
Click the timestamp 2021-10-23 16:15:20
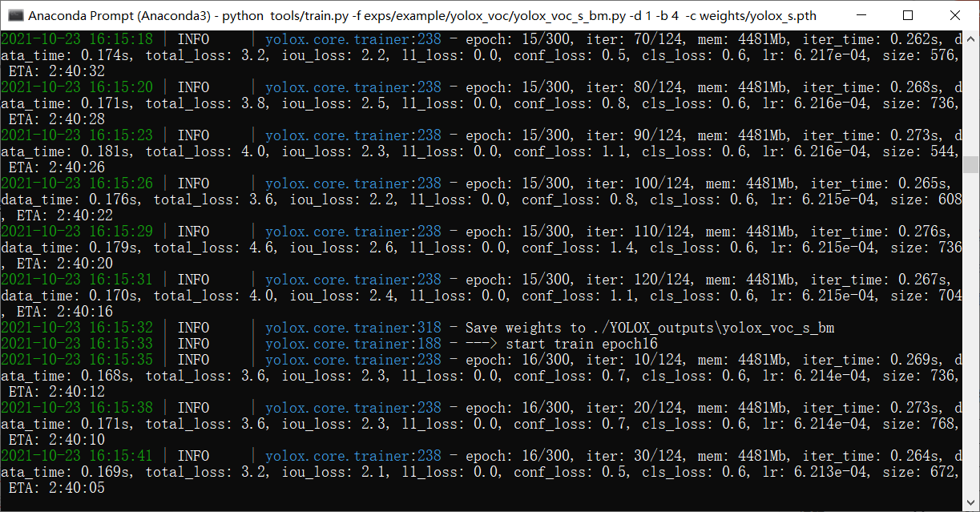77,87
